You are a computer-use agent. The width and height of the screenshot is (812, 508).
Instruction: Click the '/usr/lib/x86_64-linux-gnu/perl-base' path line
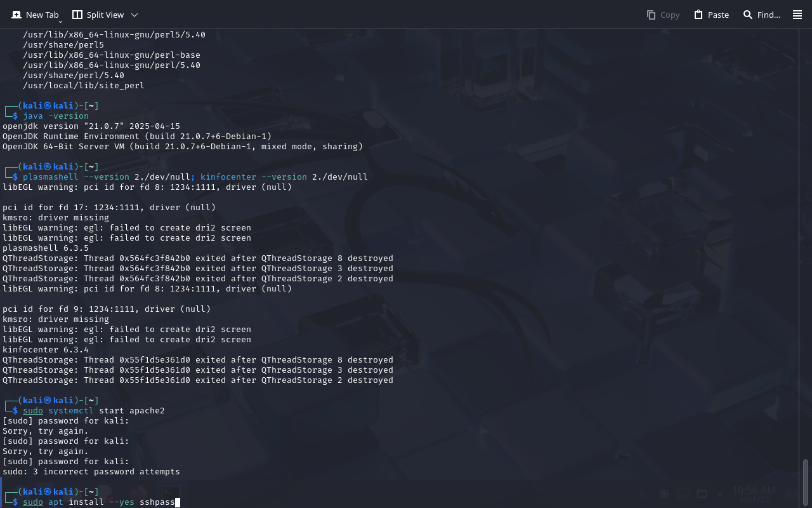112,55
